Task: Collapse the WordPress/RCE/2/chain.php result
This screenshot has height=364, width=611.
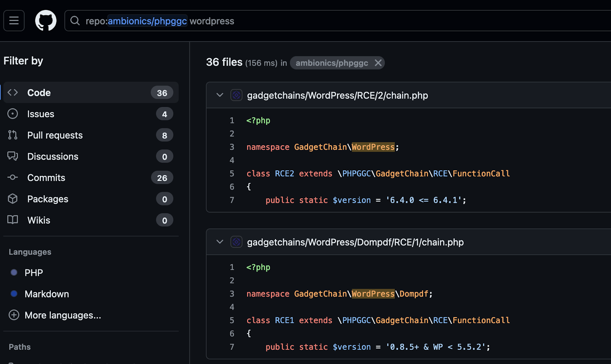Action: pos(220,95)
